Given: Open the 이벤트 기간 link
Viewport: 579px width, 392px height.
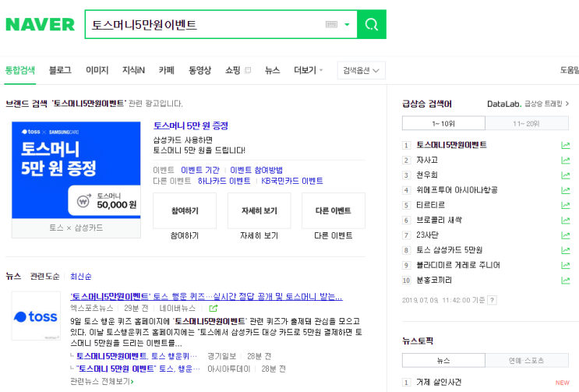Looking at the screenshot, I should (x=200, y=170).
